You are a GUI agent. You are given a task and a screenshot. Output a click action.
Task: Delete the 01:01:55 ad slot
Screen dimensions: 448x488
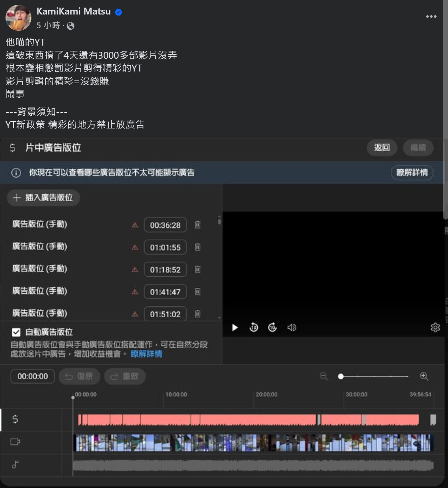click(198, 247)
